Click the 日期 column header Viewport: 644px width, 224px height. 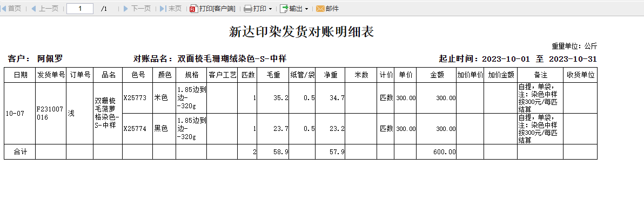pos(19,75)
